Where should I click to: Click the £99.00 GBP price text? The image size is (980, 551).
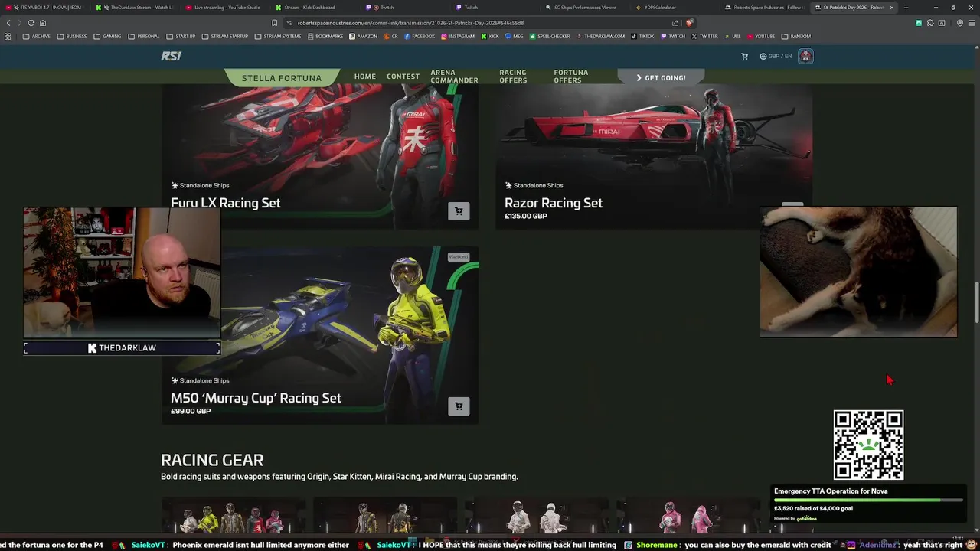[x=191, y=411]
